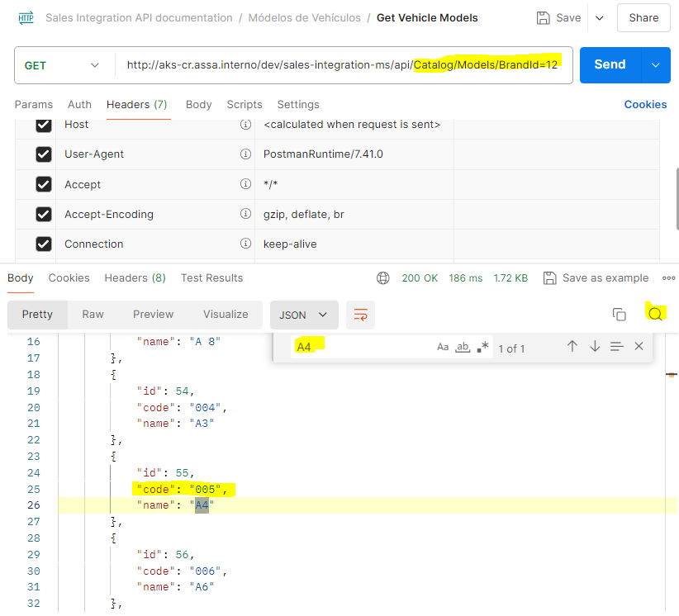
Task: Select the Pretty view
Action: 37,315
